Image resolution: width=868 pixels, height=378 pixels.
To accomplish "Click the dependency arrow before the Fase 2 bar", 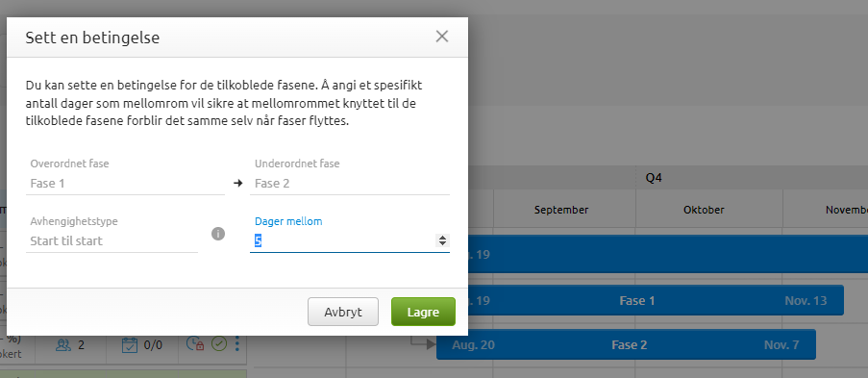I will pyautogui.click(x=424, y=343).
